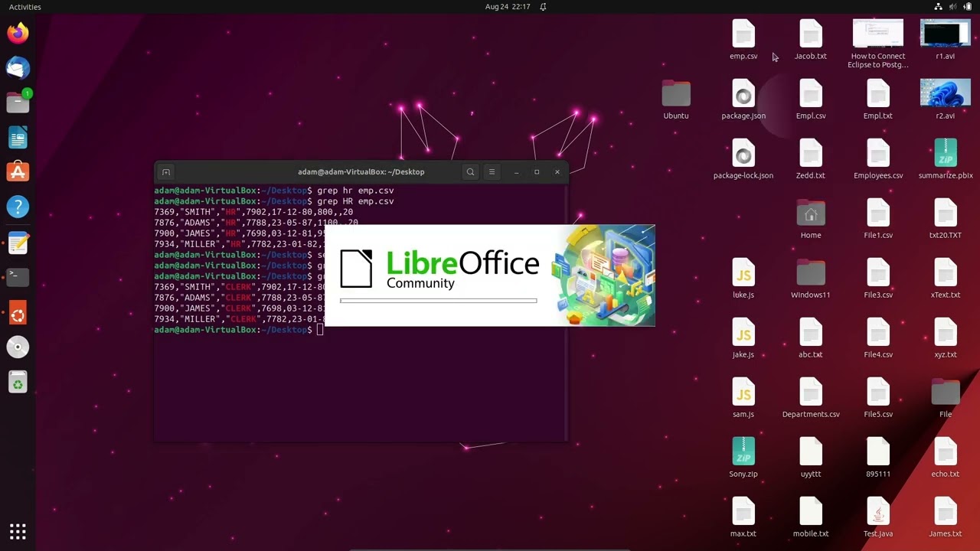Select the Ubuntu folder on the desktop
980x551 pixels.
click(x=676, y=99)
